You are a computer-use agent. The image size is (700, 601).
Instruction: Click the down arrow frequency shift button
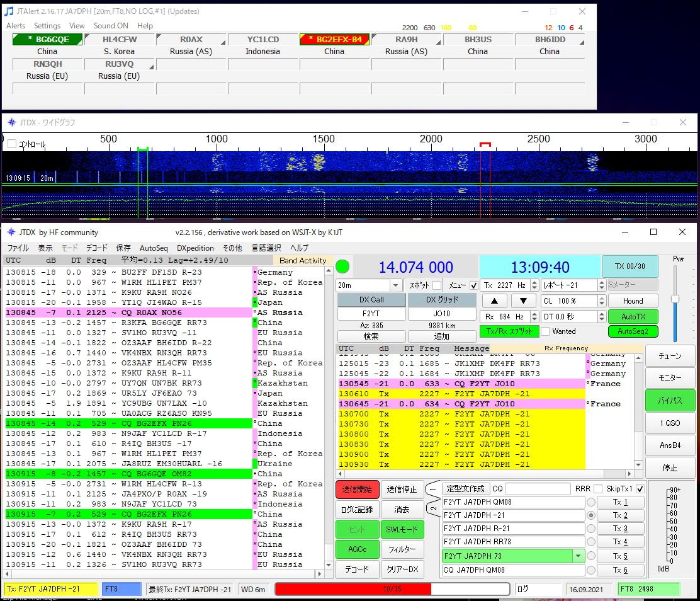[x=523, y=301]
